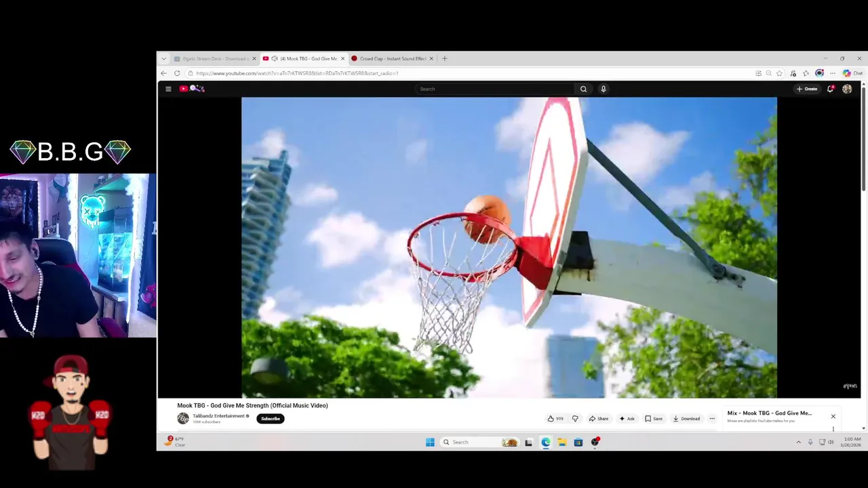Click the browser address bar URL

click(297, 73)
